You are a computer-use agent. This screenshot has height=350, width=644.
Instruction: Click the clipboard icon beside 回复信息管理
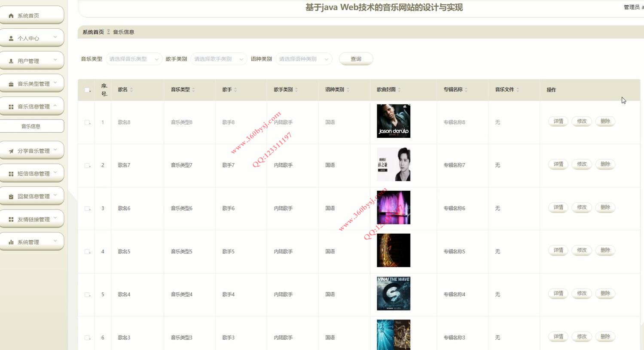click(x=11, y=197)
